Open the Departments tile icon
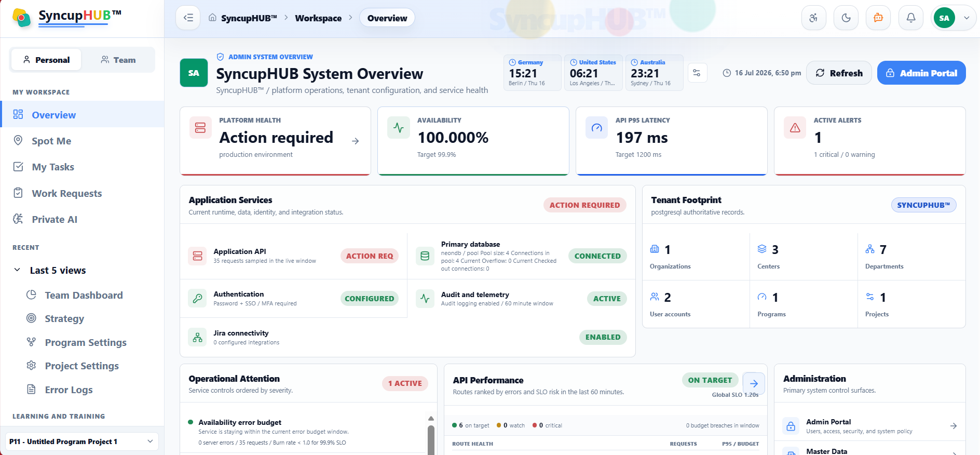This screenshot has height=455, width=980. point(870,249)
